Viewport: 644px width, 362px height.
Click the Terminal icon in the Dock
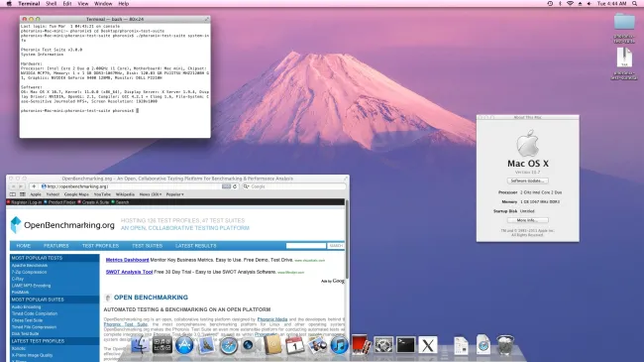tap(405, 345)
